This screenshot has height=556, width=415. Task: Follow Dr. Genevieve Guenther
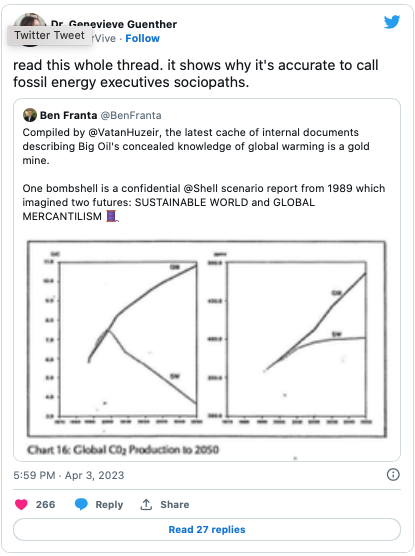[x=142, y=38]
